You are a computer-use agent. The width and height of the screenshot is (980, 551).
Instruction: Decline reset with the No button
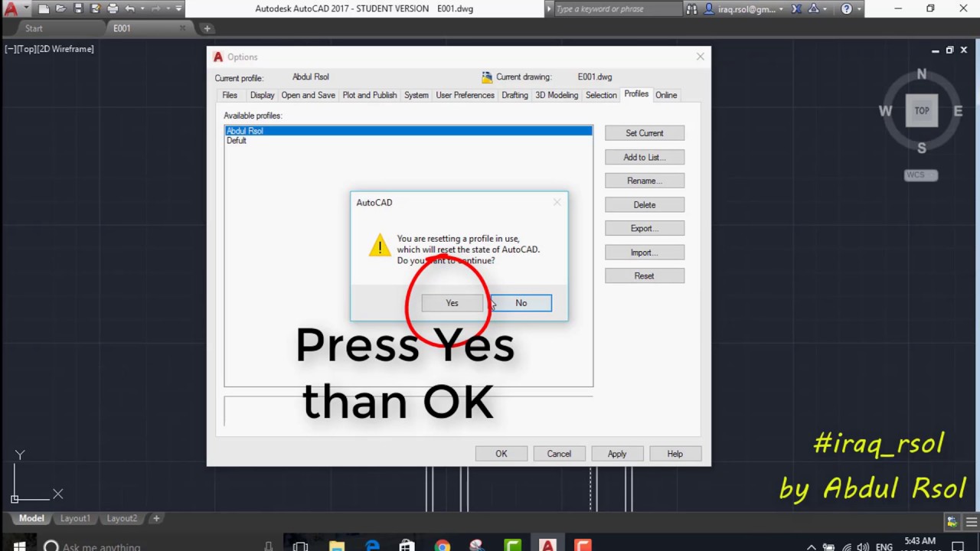tap(521, 303)
